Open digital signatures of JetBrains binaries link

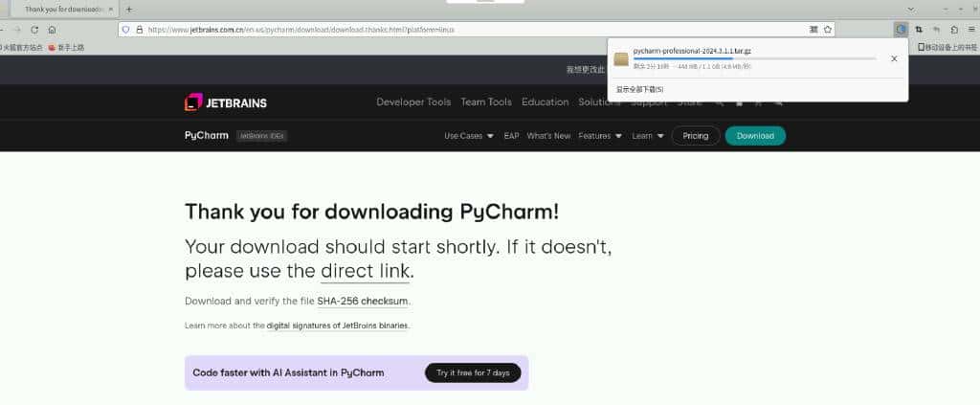coord(338,326)
